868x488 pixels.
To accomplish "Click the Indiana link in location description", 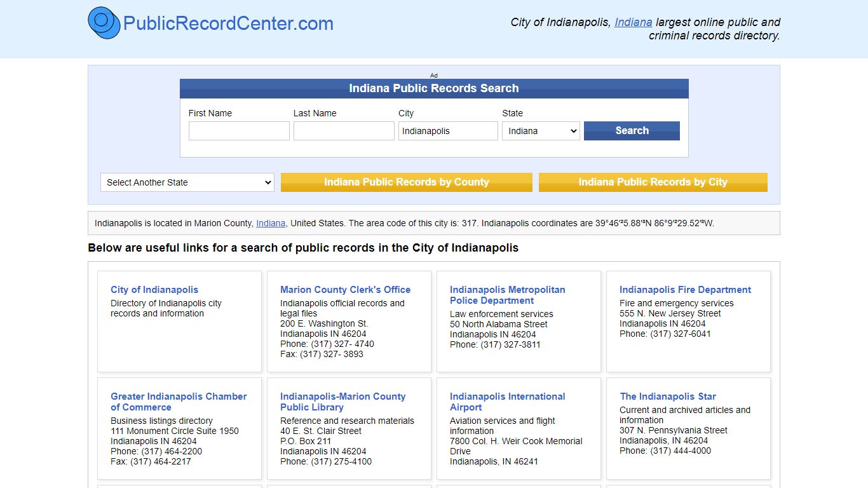I will [271, 223].
